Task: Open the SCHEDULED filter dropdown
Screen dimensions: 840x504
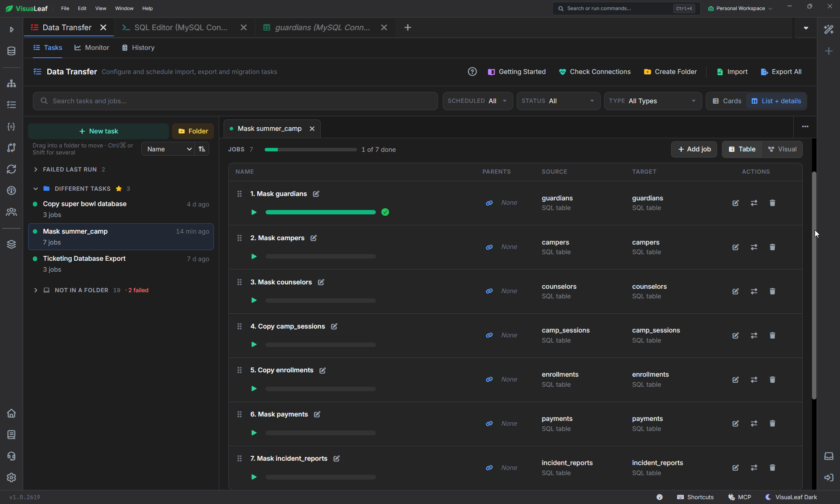Action: pos(478,101)
